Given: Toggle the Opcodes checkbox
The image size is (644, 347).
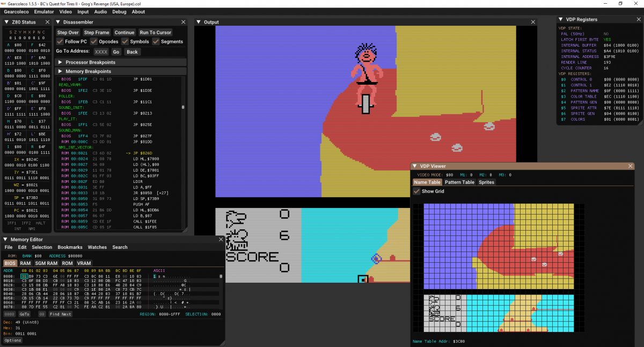Looking at the screenshot, I should pos(94,41).
